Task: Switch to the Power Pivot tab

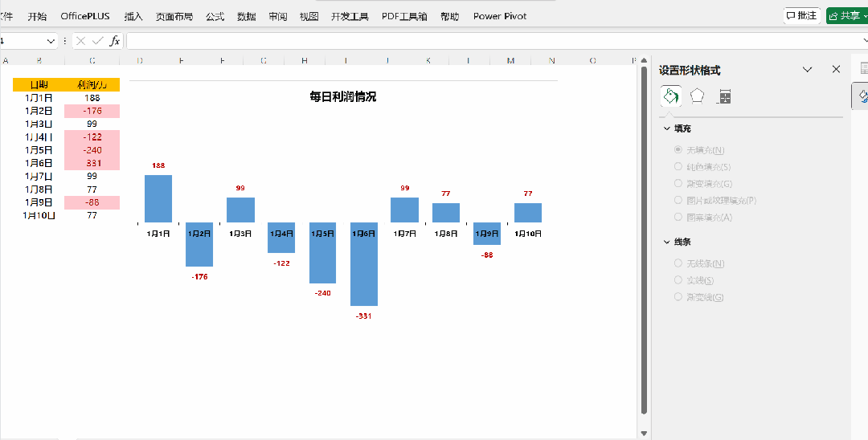Action: [x=500, y=16]
